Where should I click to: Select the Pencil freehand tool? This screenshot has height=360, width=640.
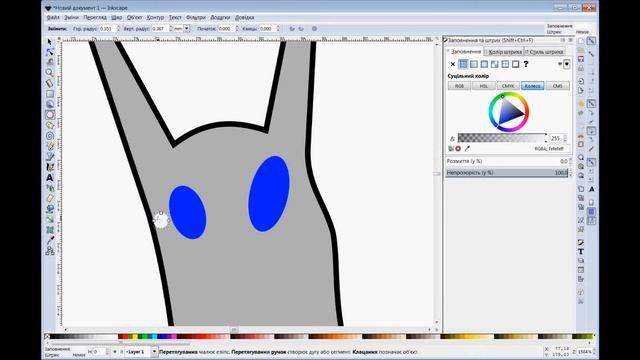click(50, 146)
